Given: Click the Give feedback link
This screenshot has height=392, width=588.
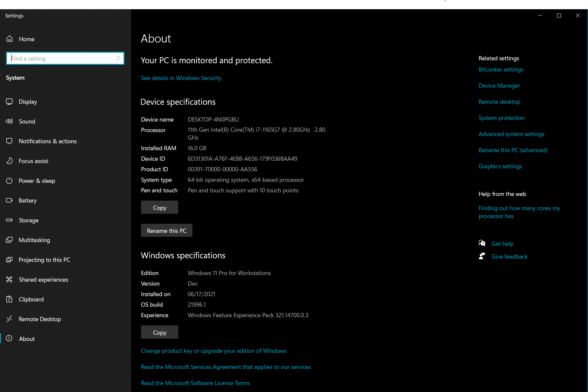Looking at the screenshot, I should click(x=510, y=257).
